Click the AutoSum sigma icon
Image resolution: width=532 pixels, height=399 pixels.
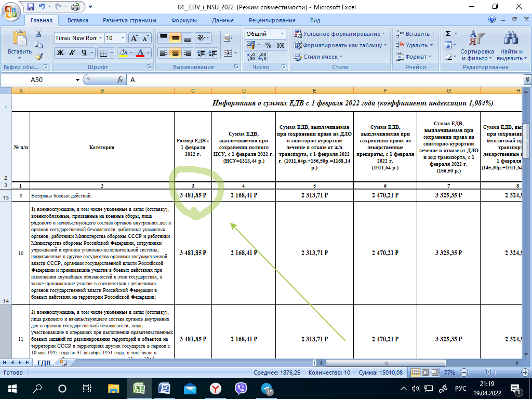[x=448, y=34]
